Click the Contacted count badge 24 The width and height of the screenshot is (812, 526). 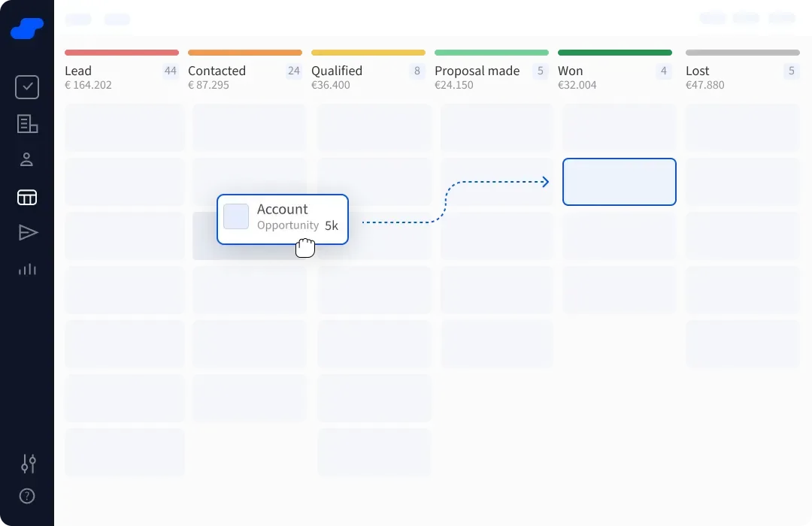[x=293, y=71]
